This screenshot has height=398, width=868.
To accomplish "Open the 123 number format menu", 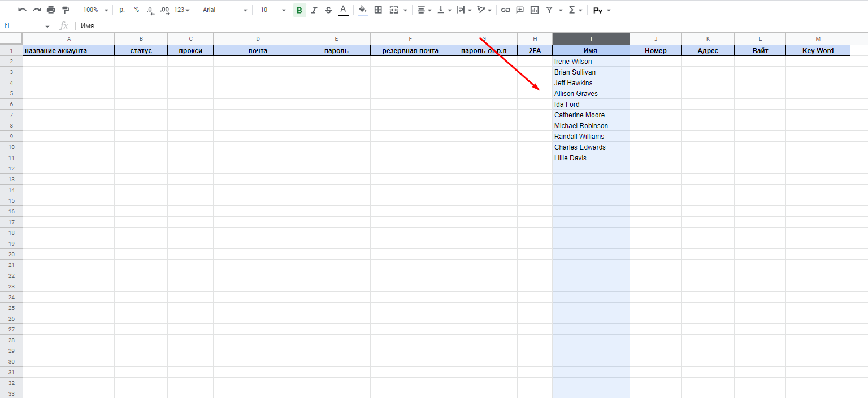I will tap(181, 10).
